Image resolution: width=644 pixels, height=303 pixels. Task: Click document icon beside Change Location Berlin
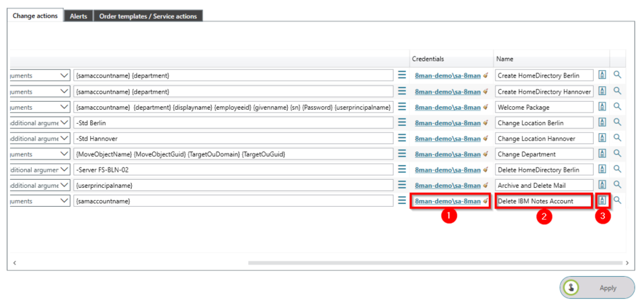tap(602, 123)
